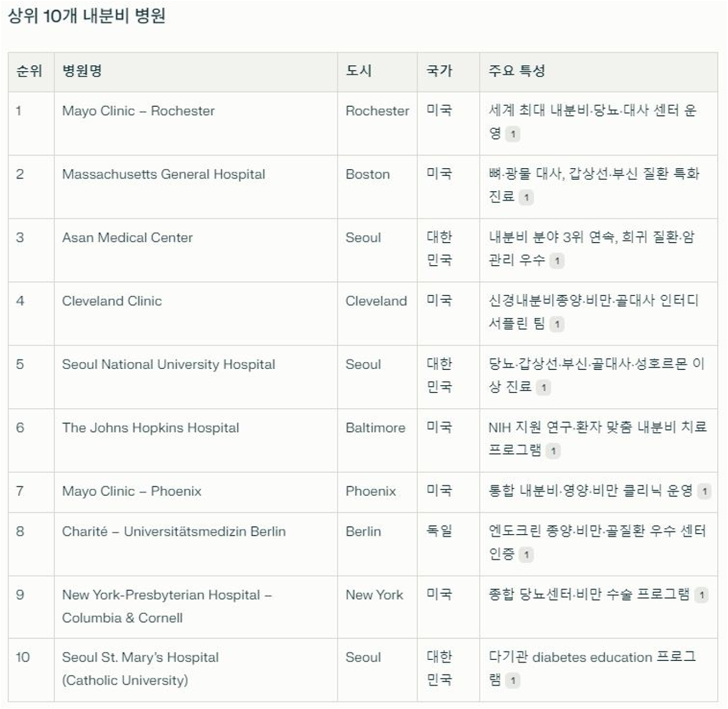Open citation badge in Seoul St. Mary's Hospital row
Screen dimensions: 728x709
click(513, 681)
